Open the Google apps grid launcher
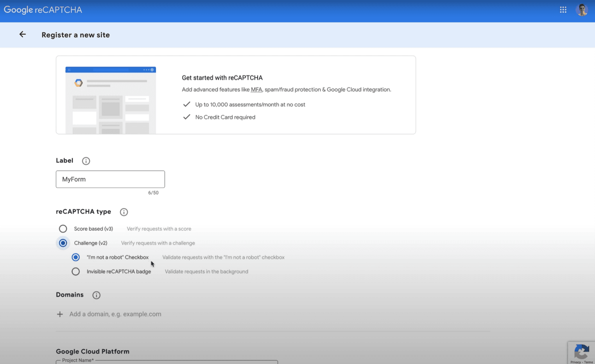The image size is (595, 364). (564, 10)
